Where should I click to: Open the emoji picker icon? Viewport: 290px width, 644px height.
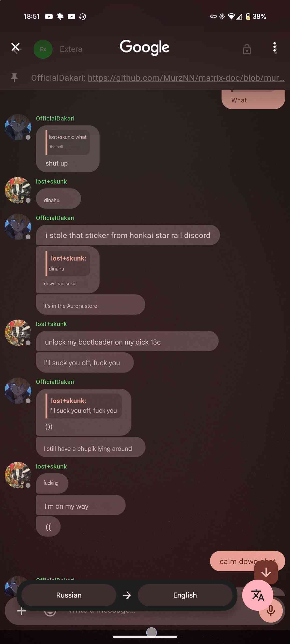(50, 611)
